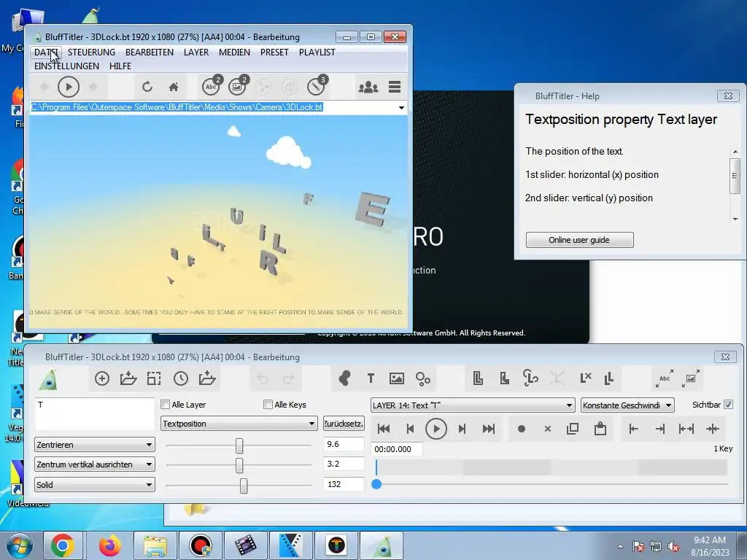Click the create key record dot icon
The height and width of the screenshot is (560, 747).
click(522, 429)
